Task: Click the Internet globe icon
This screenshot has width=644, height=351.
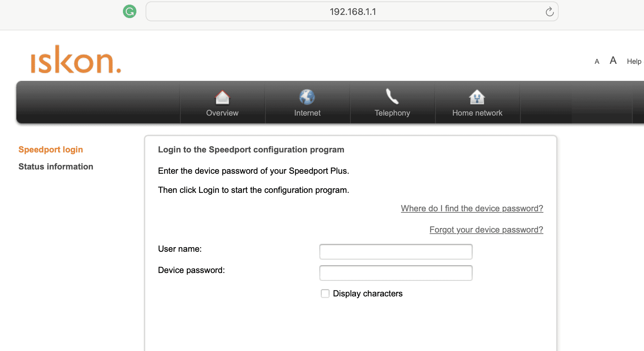Action: 307,97
